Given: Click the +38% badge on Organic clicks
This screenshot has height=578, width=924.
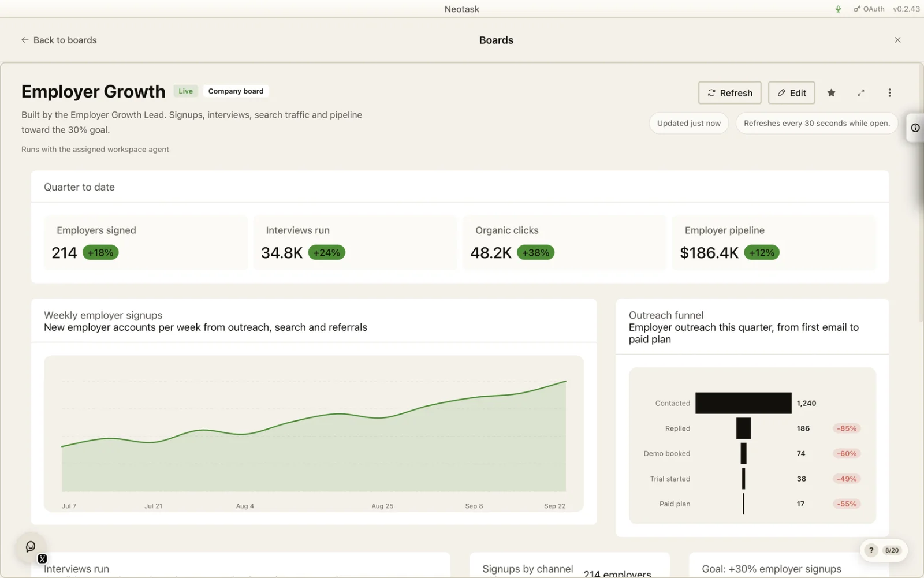Looking at the screenshot, I should tap(535, 253).
